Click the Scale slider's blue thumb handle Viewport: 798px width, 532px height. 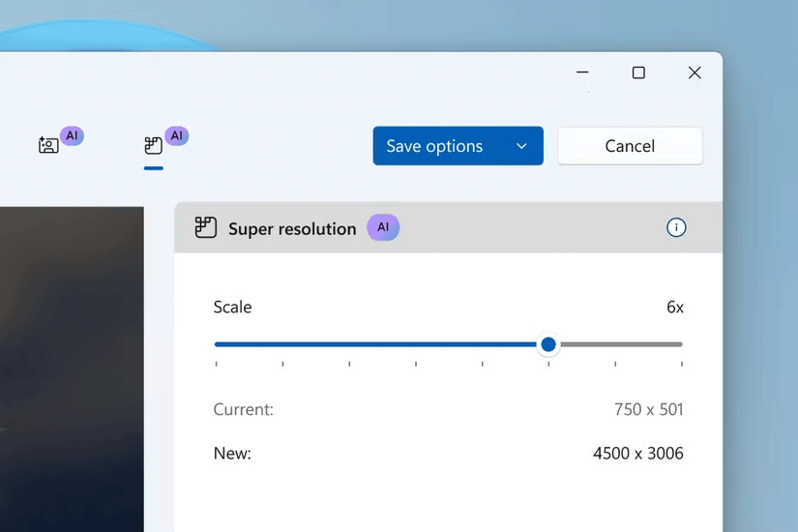548,344
